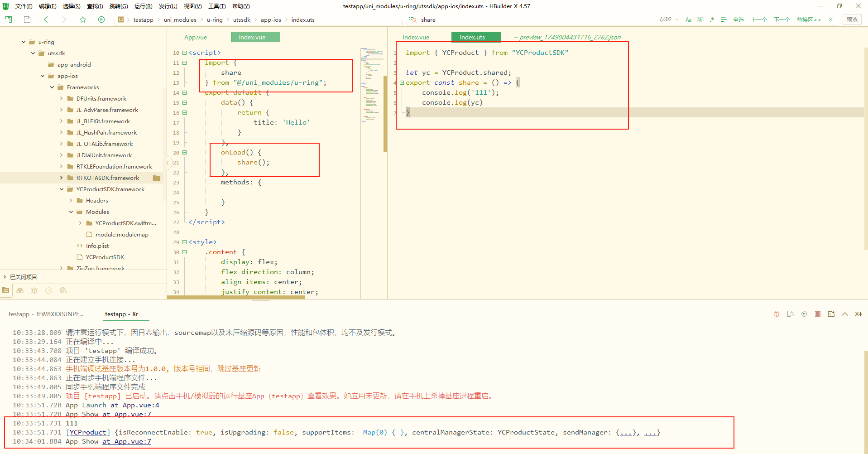
Task: Collapse the console panel with up chevron
Action: (845, 314)
